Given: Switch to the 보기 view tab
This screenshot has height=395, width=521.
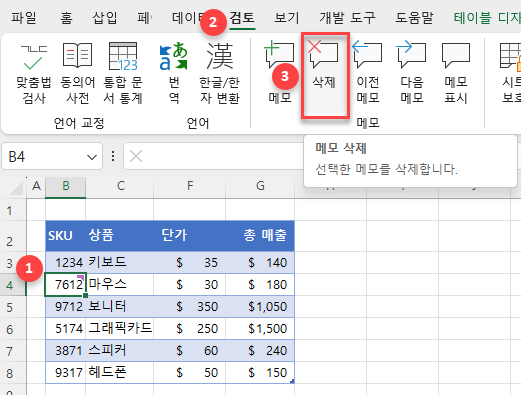Looking at the screenshot, I should coord(287,18).
